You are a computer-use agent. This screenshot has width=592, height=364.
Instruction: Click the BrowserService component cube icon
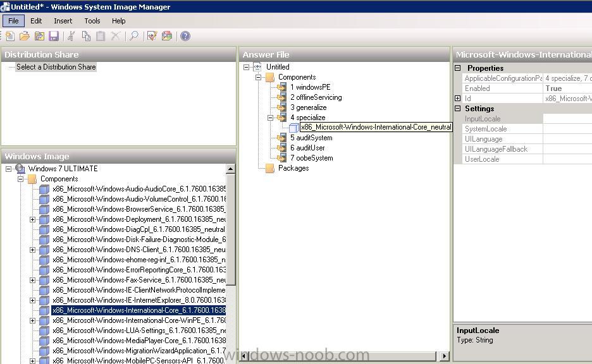coord(44,209)
